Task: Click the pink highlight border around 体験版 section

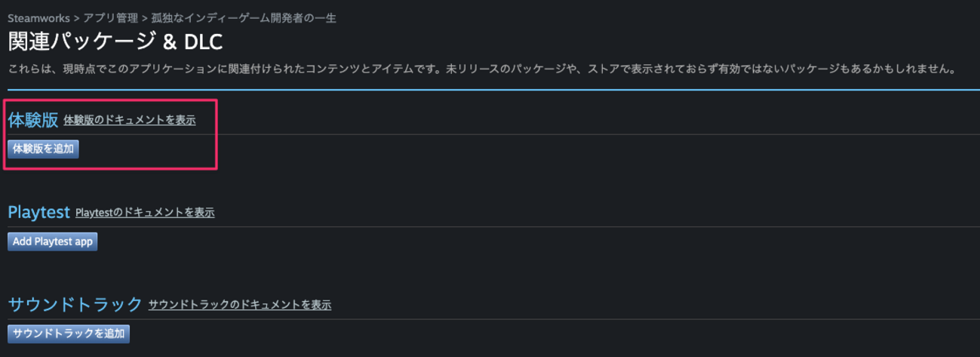Action: 217,136
